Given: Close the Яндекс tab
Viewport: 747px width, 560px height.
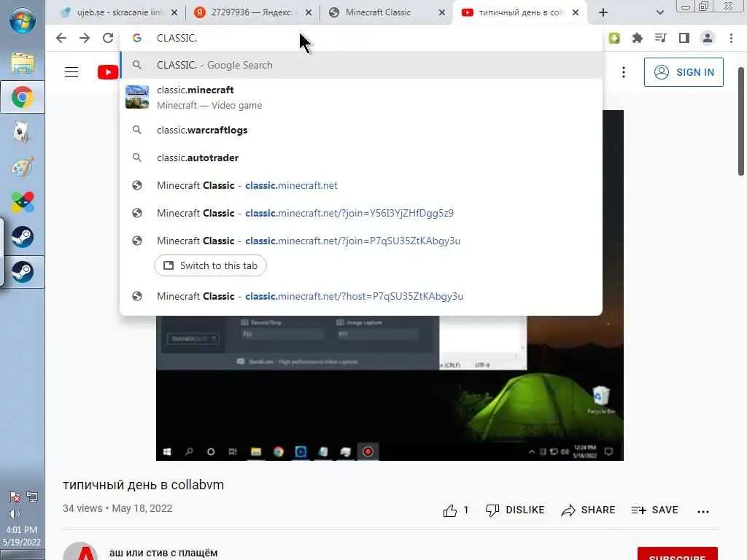Looking at the screenshot, I should [x=309, y=13].
